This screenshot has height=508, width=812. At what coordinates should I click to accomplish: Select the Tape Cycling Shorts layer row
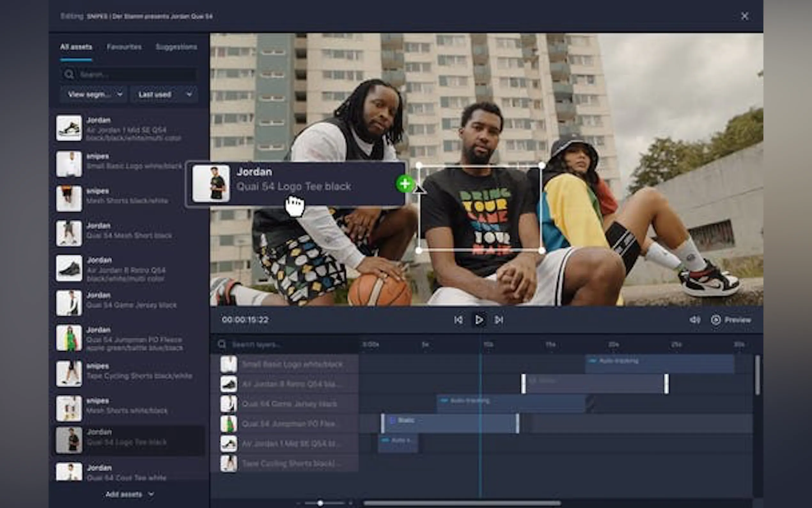285,464
